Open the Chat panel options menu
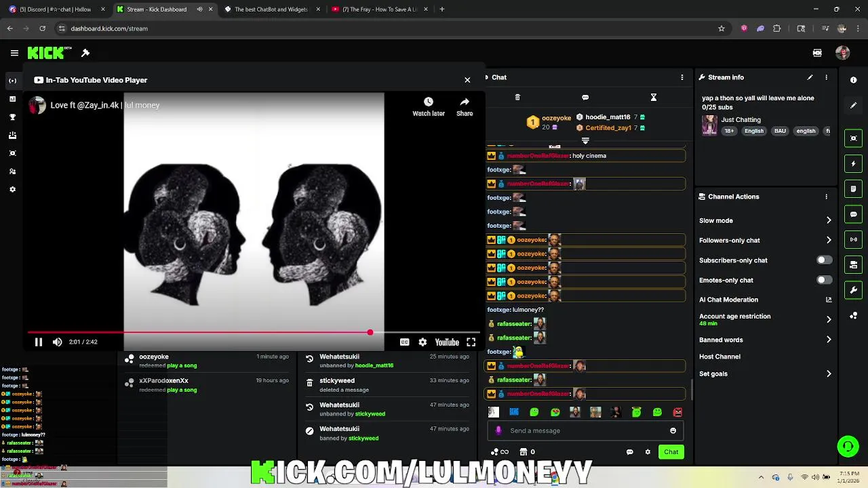The image size is (868, 488). click(682, 77)
